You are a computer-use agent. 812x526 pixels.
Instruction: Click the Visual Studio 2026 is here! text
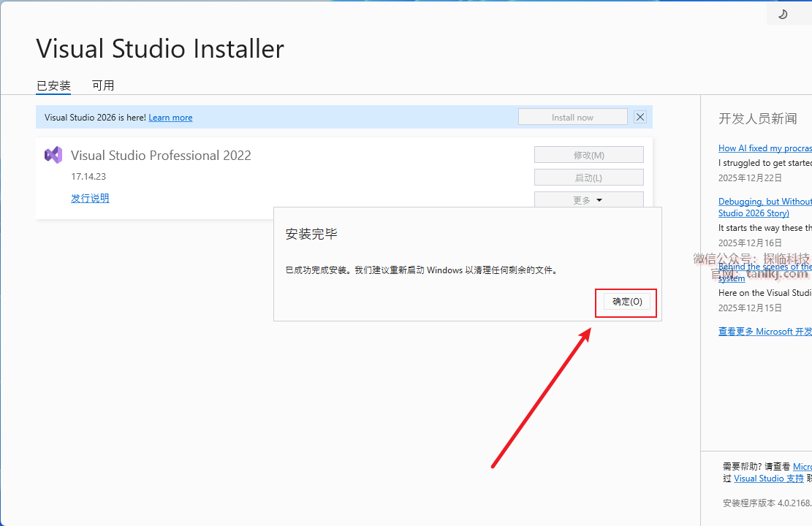pos(95,118)
